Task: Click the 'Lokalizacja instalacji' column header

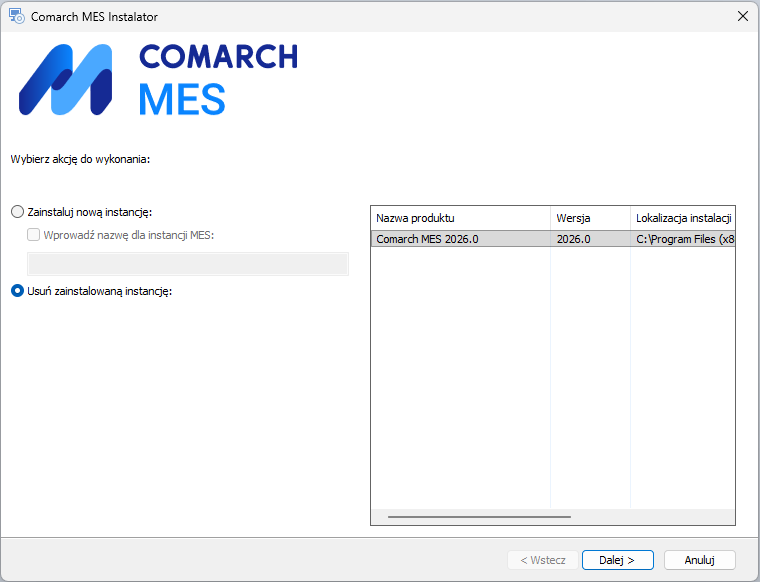Action: (683, 218)
